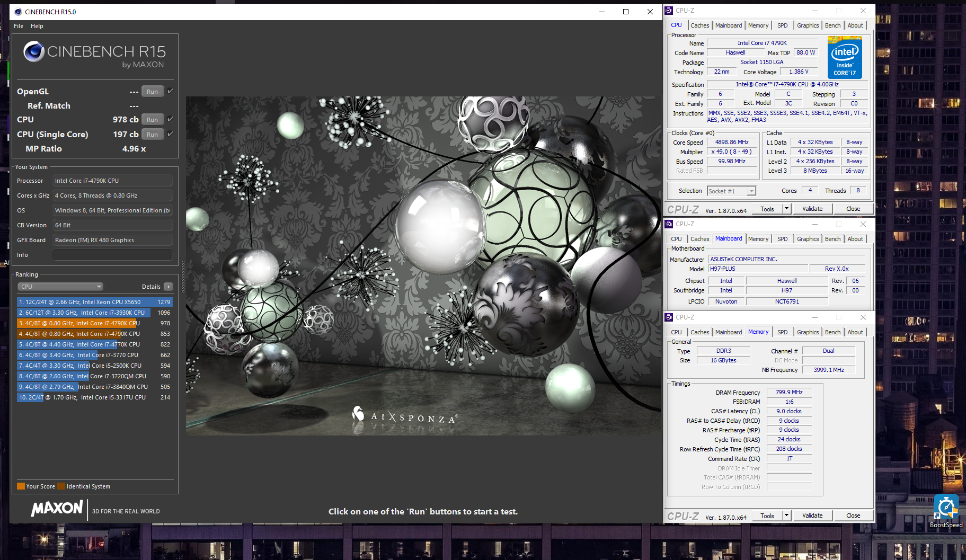Click the Mainboard CPU-Z window title icon

click(x=669, y=224)
